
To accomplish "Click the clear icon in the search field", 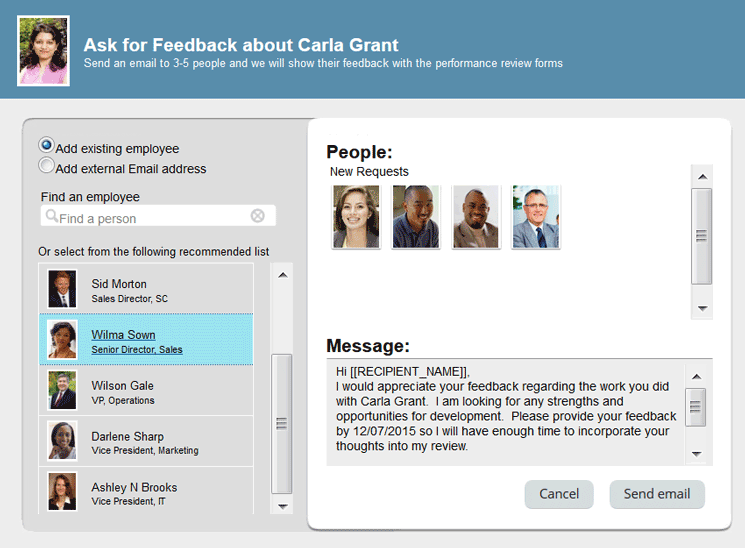I will click(258, 216).
